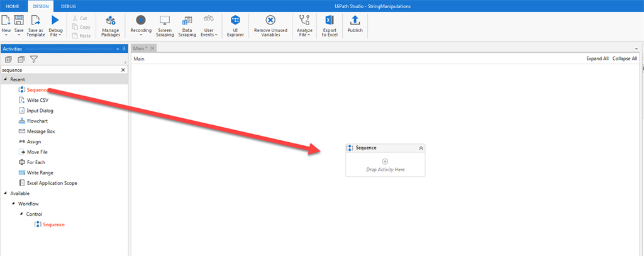Select Write Range activity
644x256 pixels.
click(x=36, y=172)
